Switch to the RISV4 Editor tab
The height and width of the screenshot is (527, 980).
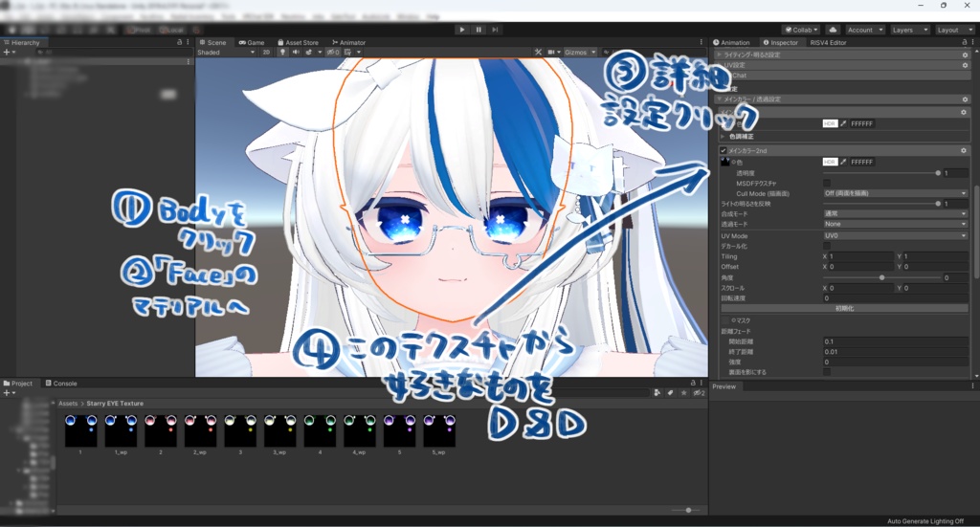click(828, 42)
